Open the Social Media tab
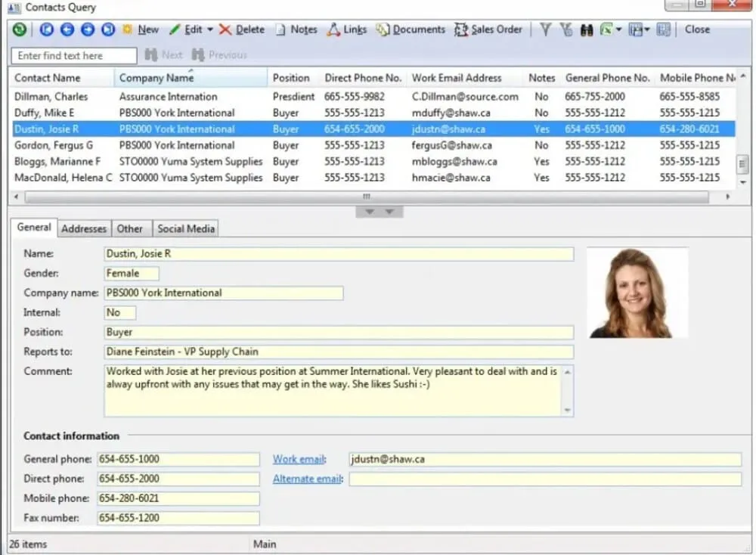 click(x=185, y=228)
